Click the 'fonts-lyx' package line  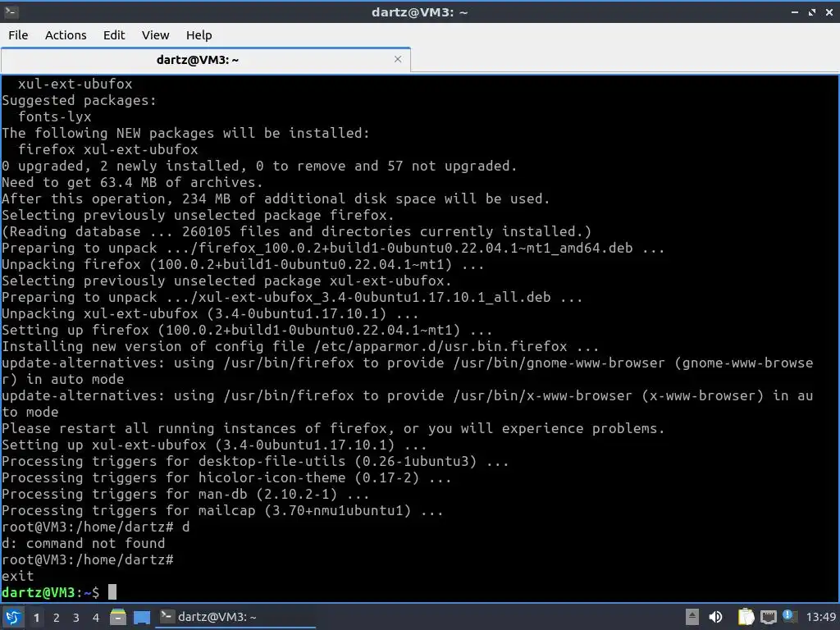tap(55, 116)
